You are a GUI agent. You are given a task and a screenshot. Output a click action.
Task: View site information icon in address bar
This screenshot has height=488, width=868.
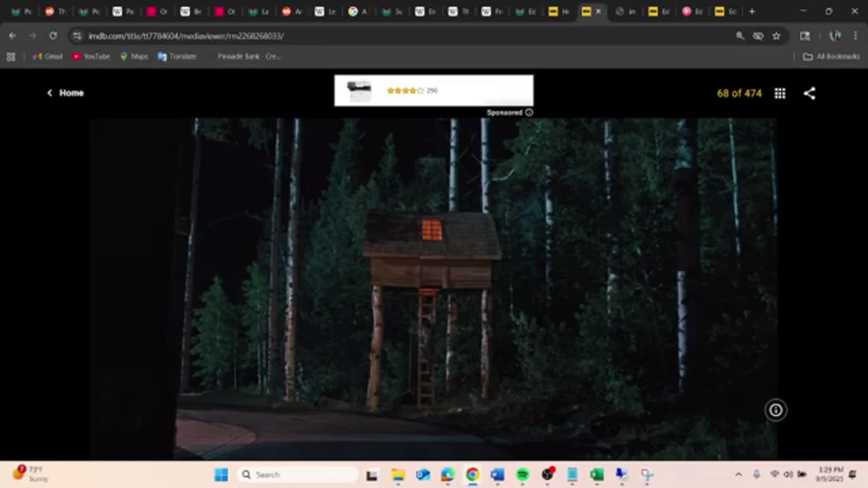(77, 36)
